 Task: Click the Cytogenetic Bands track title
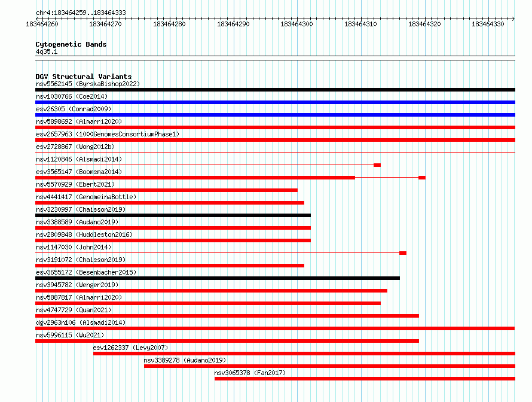tap(71, 44)
